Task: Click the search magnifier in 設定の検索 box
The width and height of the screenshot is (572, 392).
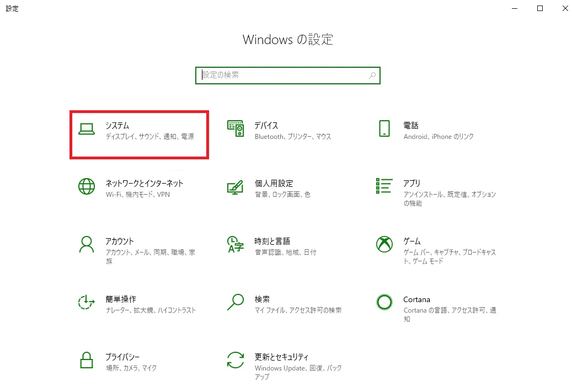Action: pos(372,75)
